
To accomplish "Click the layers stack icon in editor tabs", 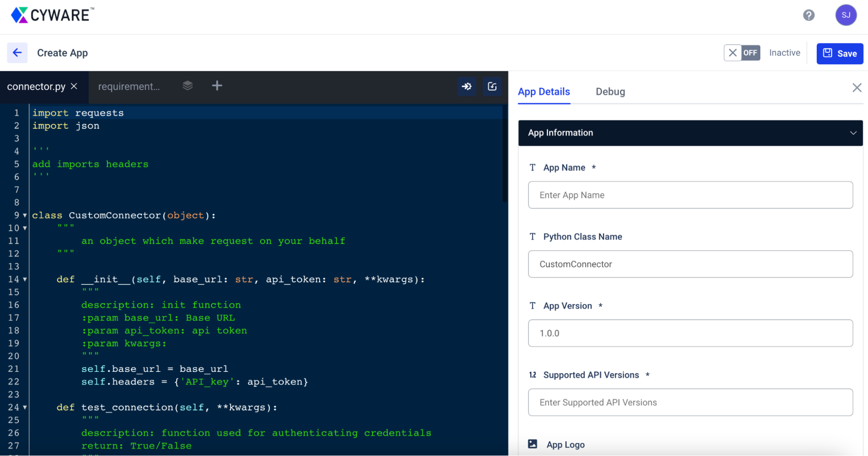I will click(x=188, y=86).
